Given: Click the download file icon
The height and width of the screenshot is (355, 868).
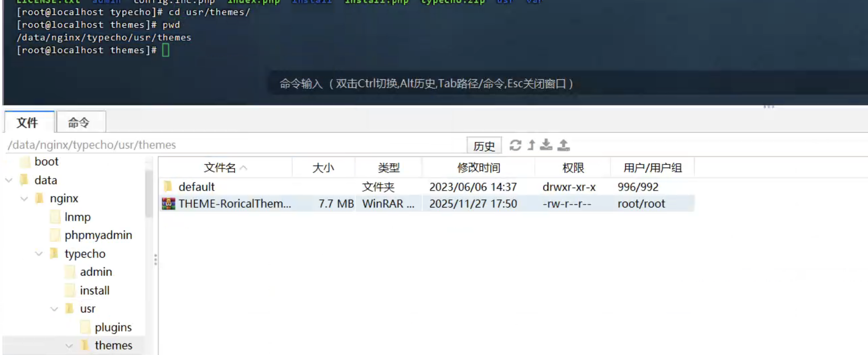Looking at the screenshot, I should [x=546, y=145].
